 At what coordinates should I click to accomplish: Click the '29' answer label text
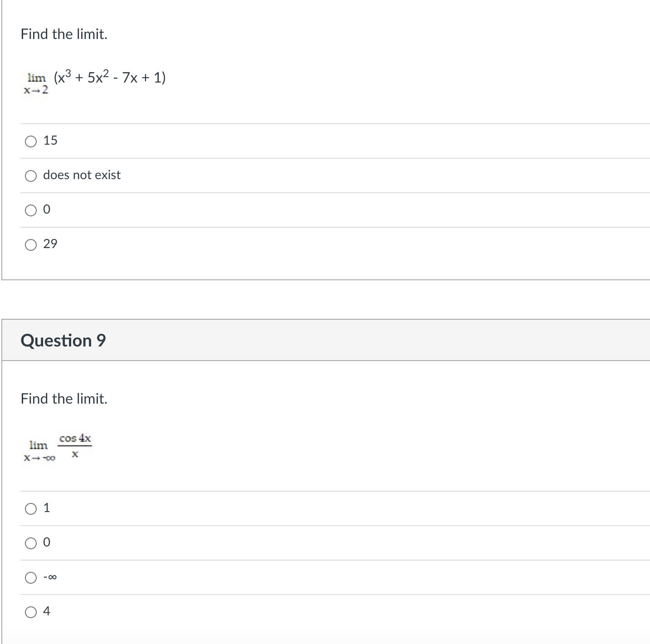pos(50,244)
